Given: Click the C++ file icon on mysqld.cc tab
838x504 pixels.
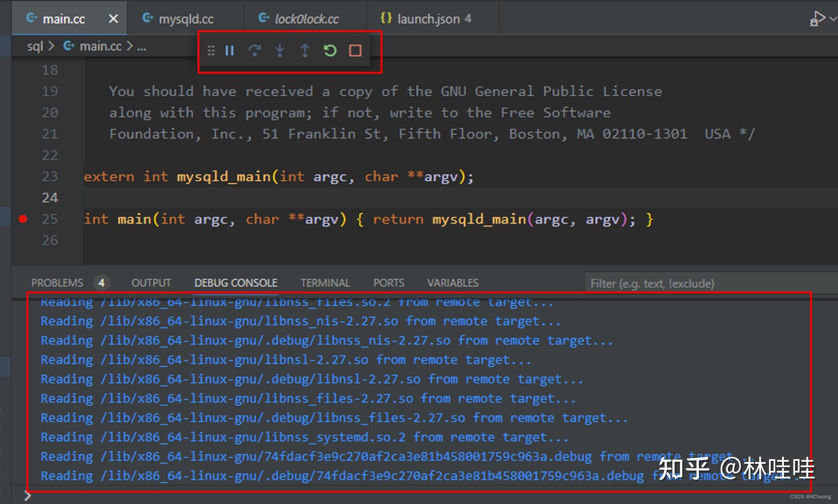Looking at the screenshot, I should (147, 18).
